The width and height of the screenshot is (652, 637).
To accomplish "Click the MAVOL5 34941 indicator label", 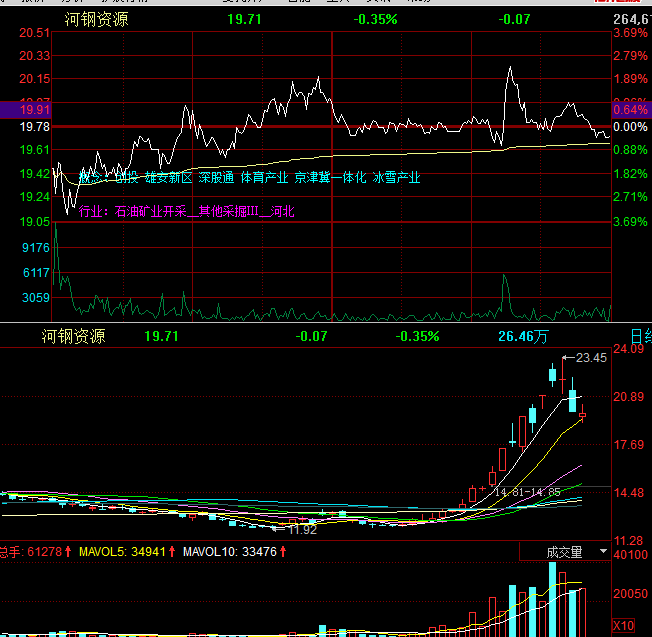I will click(127, 552).
